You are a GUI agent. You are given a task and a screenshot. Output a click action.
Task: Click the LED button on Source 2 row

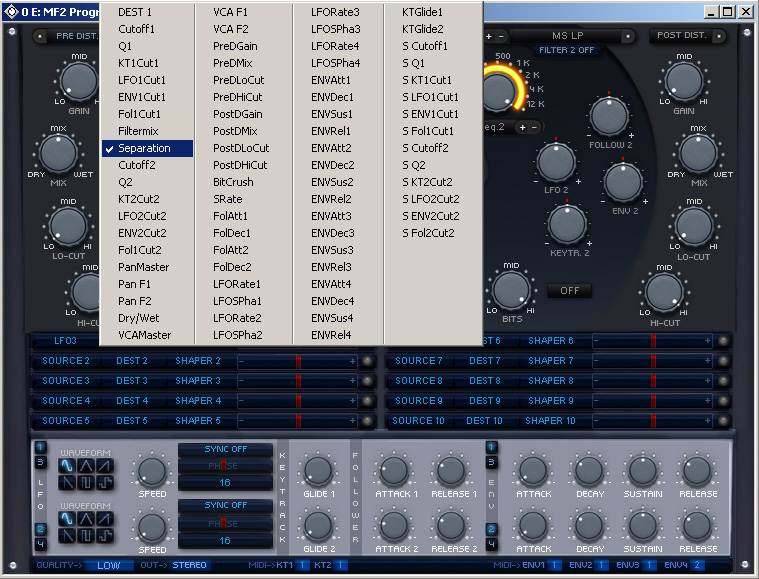(367, 361)
